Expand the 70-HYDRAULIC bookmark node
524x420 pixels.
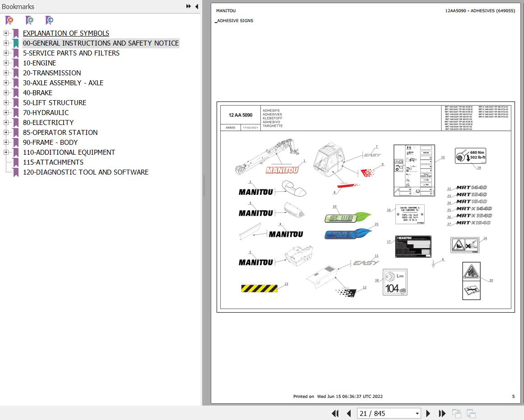pos(6,113)
